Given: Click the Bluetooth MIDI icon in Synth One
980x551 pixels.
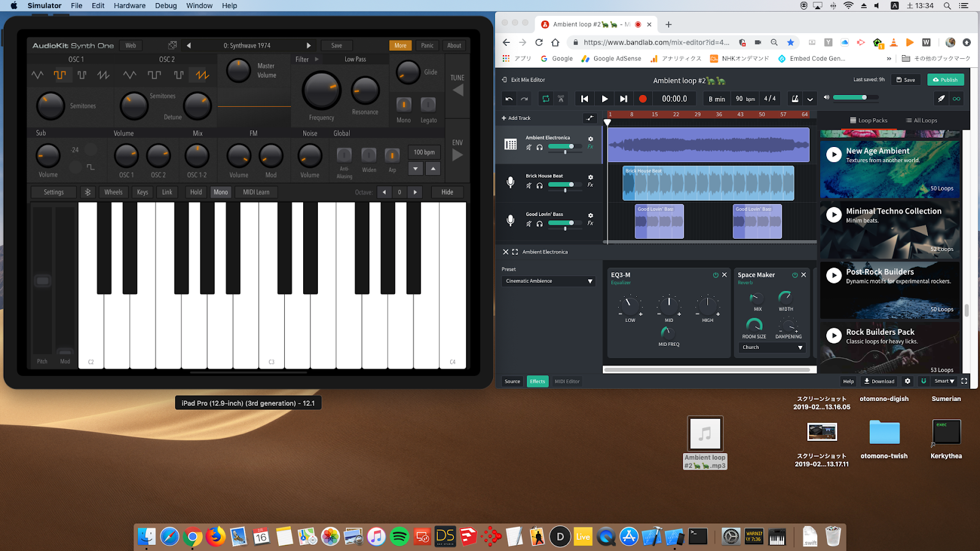Looking at the screenshot, I should [x=88, y=192].
